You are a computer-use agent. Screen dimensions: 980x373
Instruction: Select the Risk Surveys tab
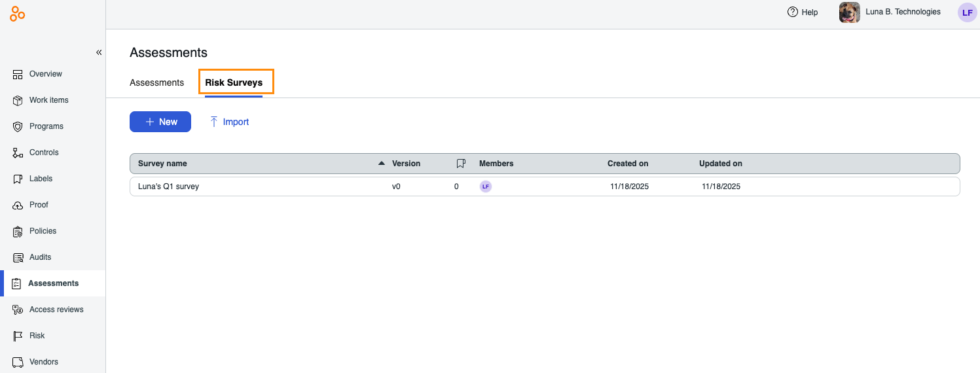[x=234, y=83]
